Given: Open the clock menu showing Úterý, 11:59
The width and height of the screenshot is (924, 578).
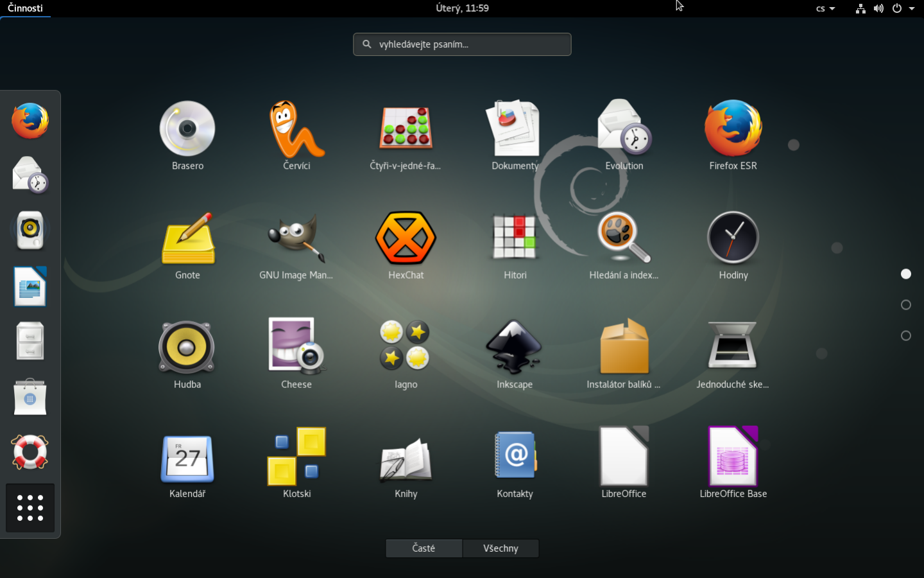Looking at the screenshot, I should [462, 8].
